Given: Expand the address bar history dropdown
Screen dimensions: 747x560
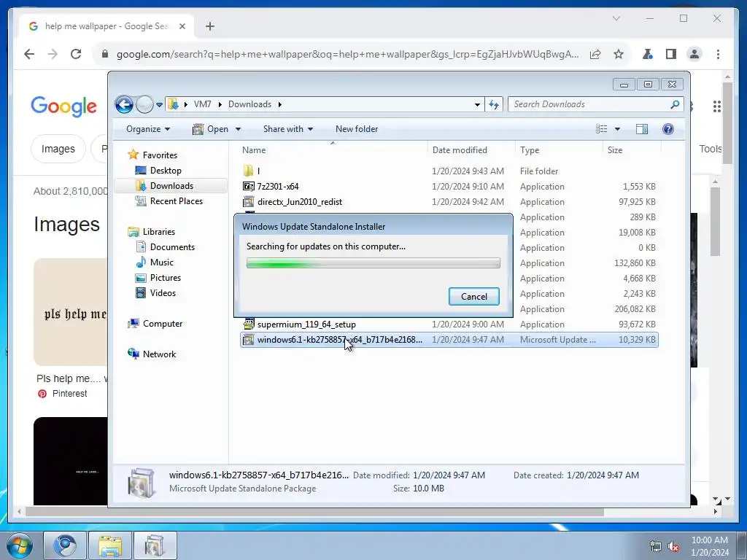Looking at the screenshot, I should click(477, 105).
